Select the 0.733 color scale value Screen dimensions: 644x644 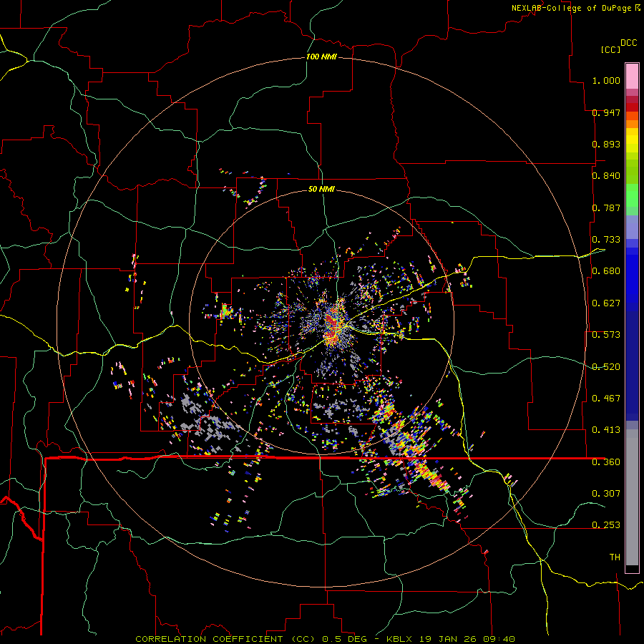(606, 240)
